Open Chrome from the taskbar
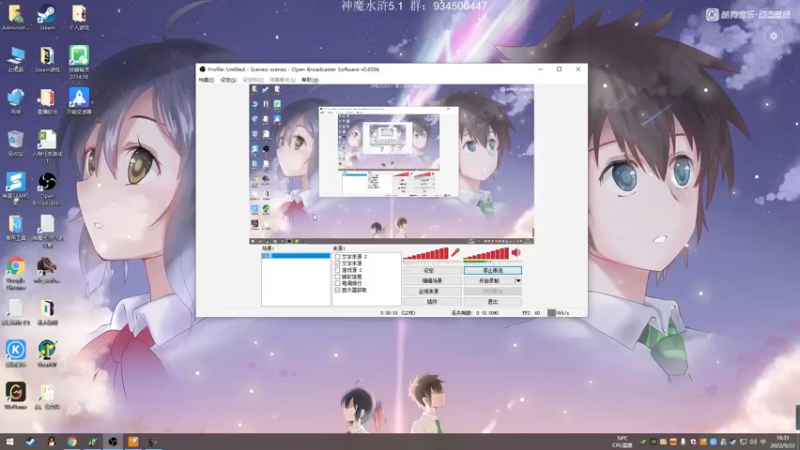 click(x=72, y=442)
